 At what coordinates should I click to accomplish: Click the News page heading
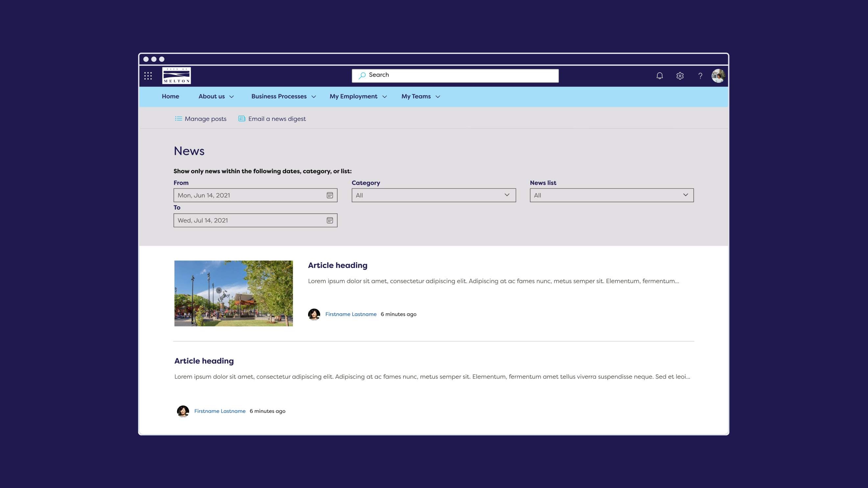point(189,151)
